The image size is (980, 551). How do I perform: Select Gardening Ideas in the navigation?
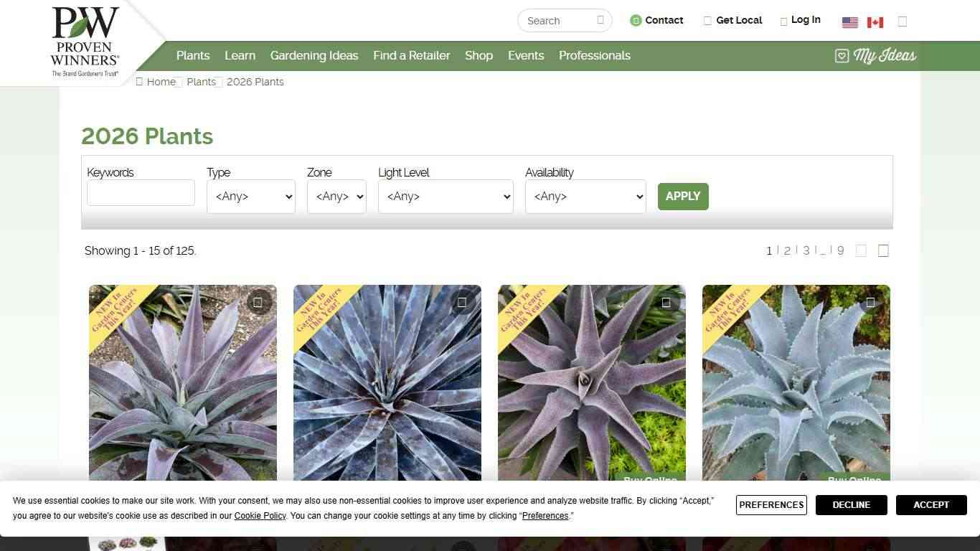(314, 55)
